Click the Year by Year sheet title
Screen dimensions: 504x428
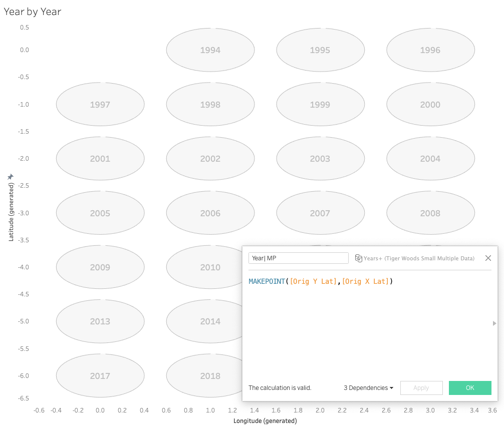(33, 12)
